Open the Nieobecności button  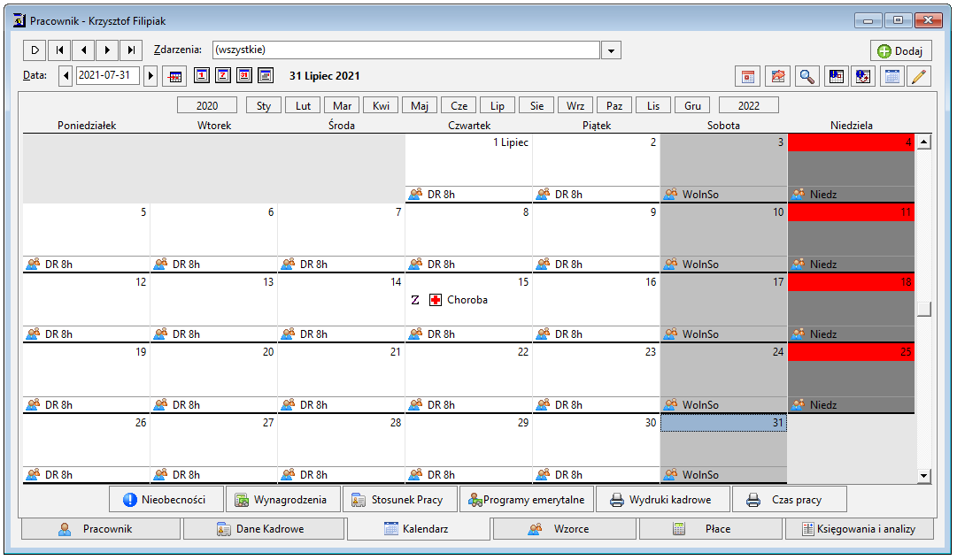tap(166, 500)
